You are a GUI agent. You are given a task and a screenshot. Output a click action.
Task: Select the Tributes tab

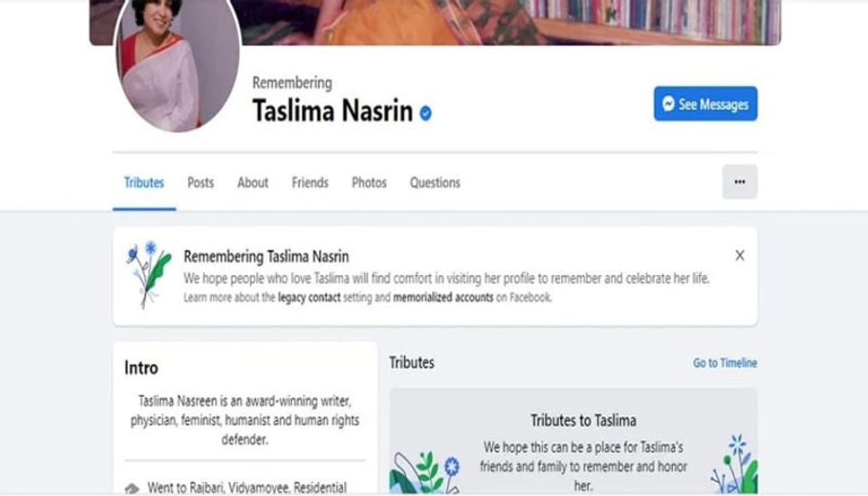pos(144,183)
